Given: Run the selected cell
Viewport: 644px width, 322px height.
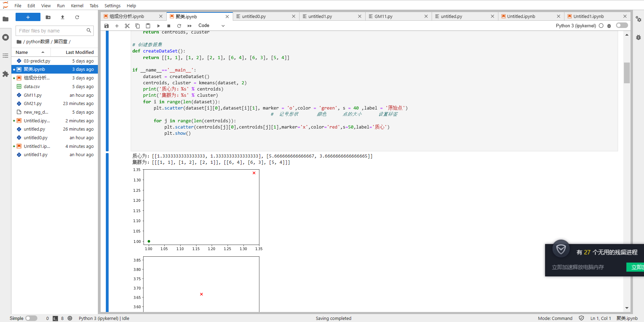Looking at the screenshot, I should pos(158,26).
